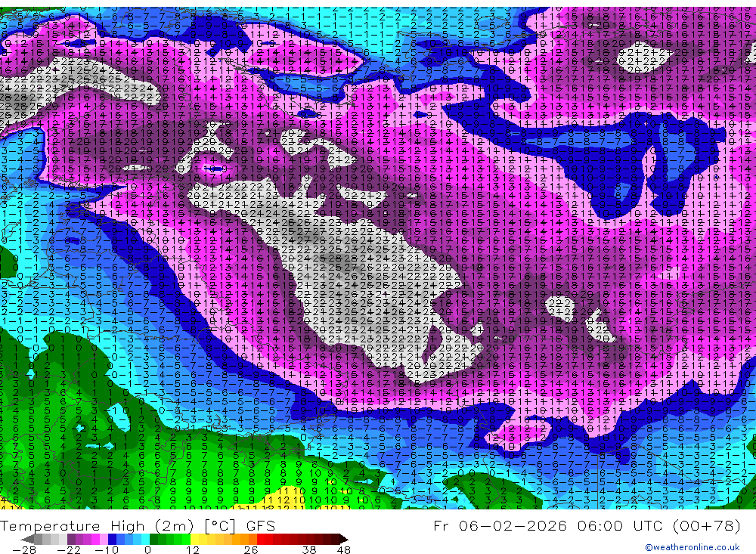Viewport: 756px width, 554px height.
Task: Click the "0" legend label
Action: coord(147,550)
